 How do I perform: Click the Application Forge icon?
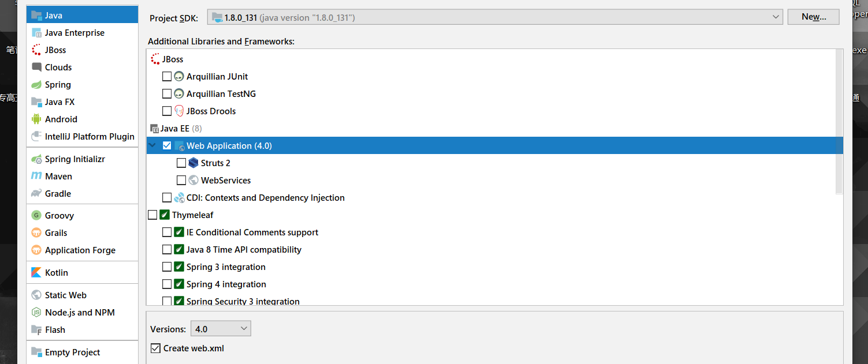pos(36,250)
